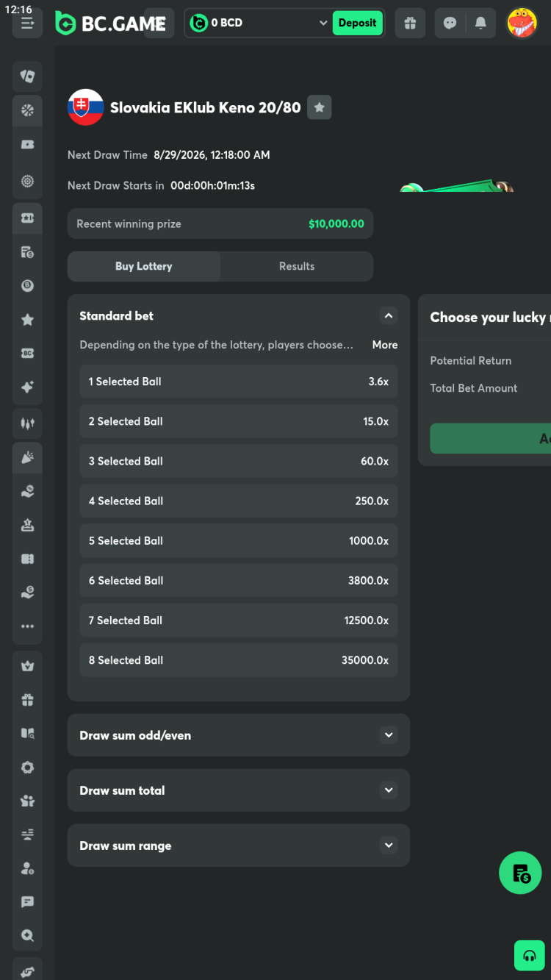Open the chat bubble icon in header
The width and height of the screenshot is (551, 980).
pyautogui.click(x=450, y=23)
